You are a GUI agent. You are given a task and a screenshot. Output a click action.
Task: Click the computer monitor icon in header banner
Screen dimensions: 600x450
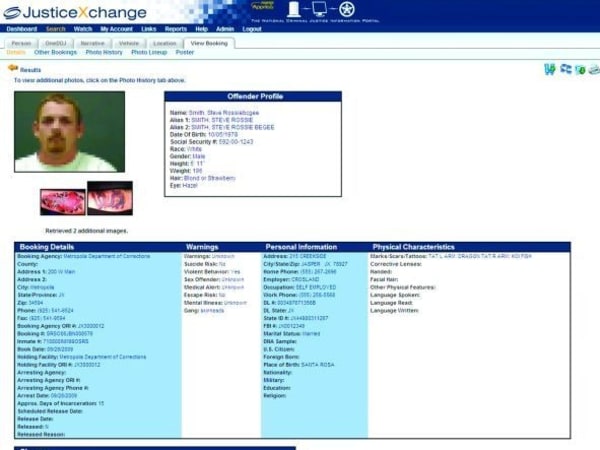[319, 10]
